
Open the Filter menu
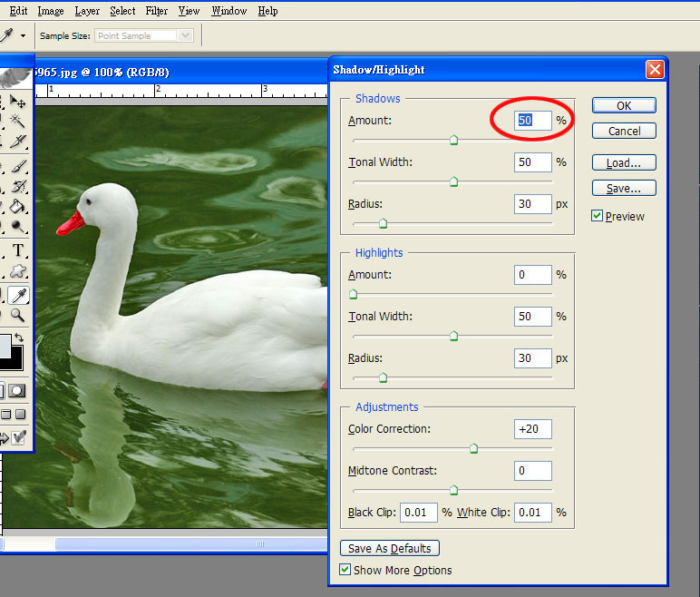point(157,11)
